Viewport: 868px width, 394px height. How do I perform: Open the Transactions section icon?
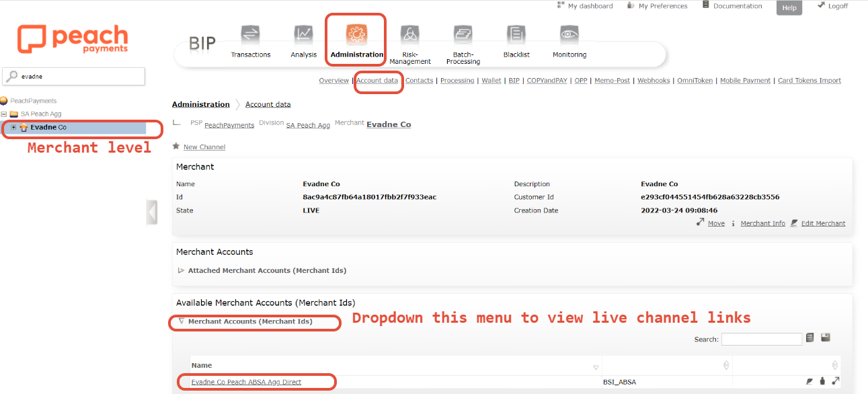point(250,35)
